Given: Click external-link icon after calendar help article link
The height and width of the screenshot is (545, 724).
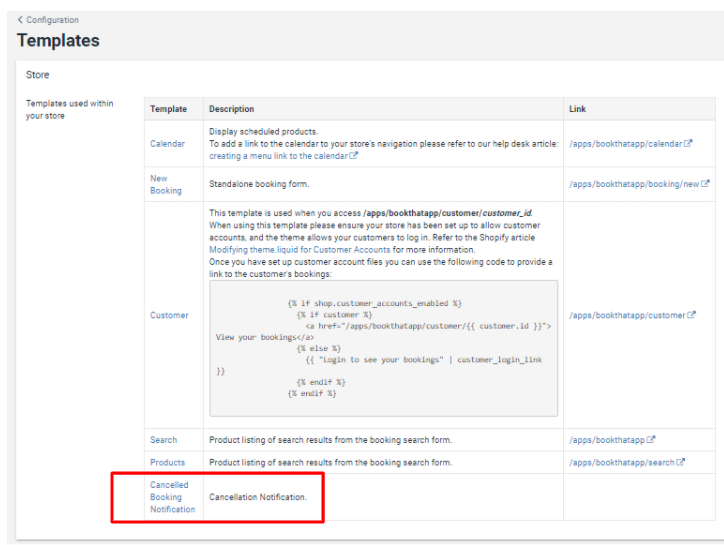Looking at the screenshot, I should click(354, 156).
